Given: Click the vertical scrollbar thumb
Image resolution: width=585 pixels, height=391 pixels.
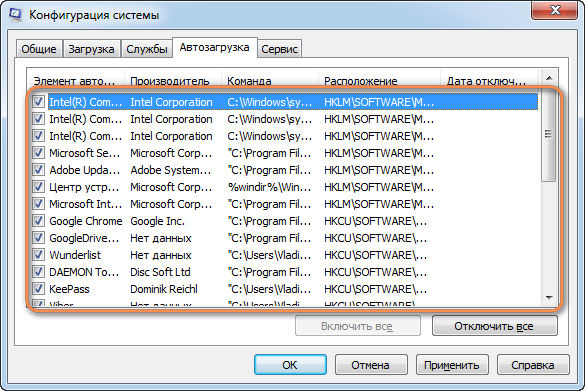Looking at the screenshot, I should click(x=548, y=134).
